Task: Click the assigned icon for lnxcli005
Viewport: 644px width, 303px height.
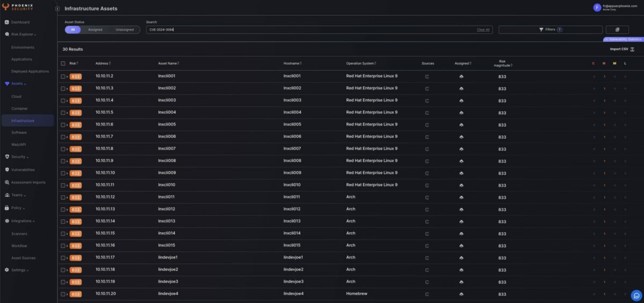Action: 462,125
